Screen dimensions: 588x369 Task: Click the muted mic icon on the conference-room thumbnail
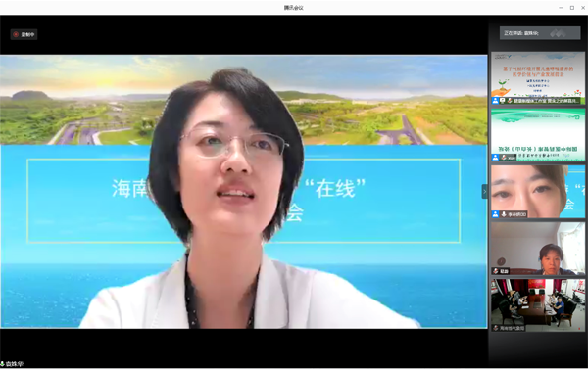(496, 328)
